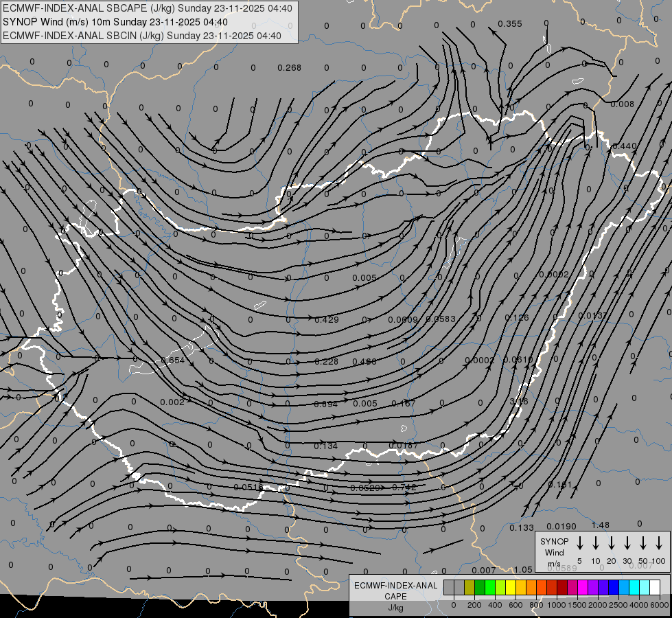This screenshot has height=618, width=672.
Task: Click the 0.0609 value on the map
Action: click(x=402, y=319)
